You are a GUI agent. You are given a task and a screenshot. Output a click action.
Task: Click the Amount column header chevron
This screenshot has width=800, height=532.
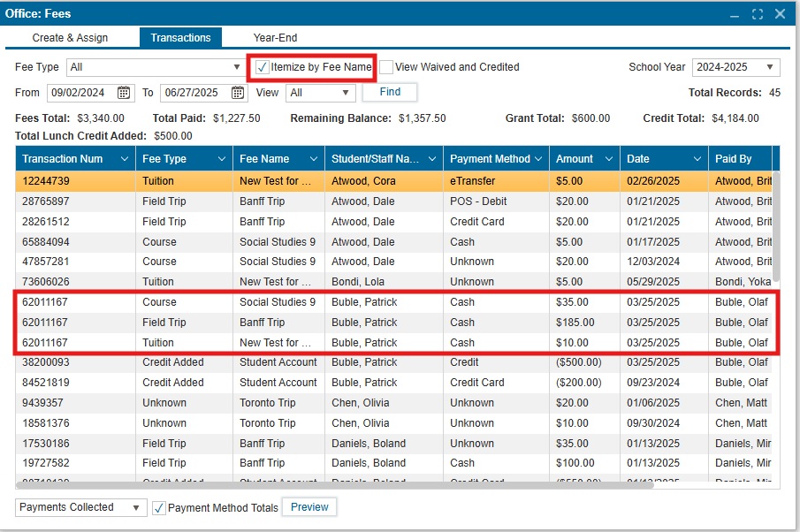(608, 159)
